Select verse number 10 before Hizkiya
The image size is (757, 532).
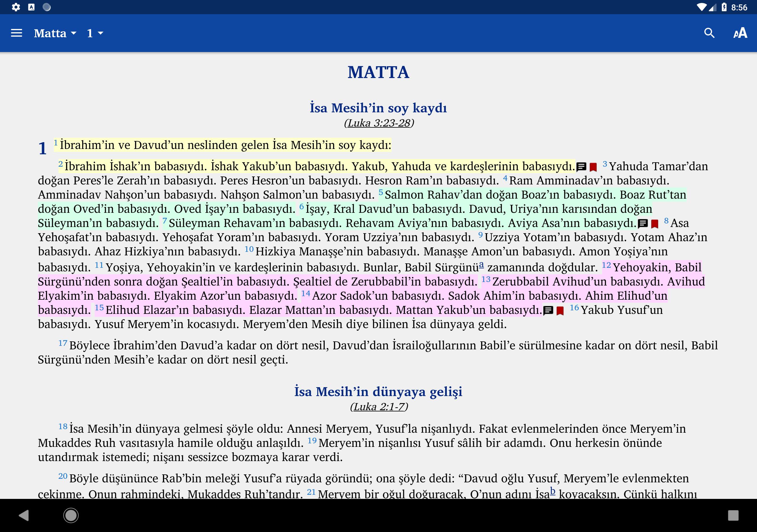[x=249, y=249]
